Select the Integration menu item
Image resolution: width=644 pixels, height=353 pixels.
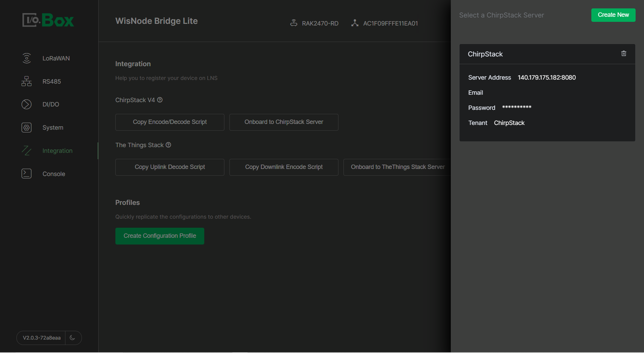coord(57,151)
